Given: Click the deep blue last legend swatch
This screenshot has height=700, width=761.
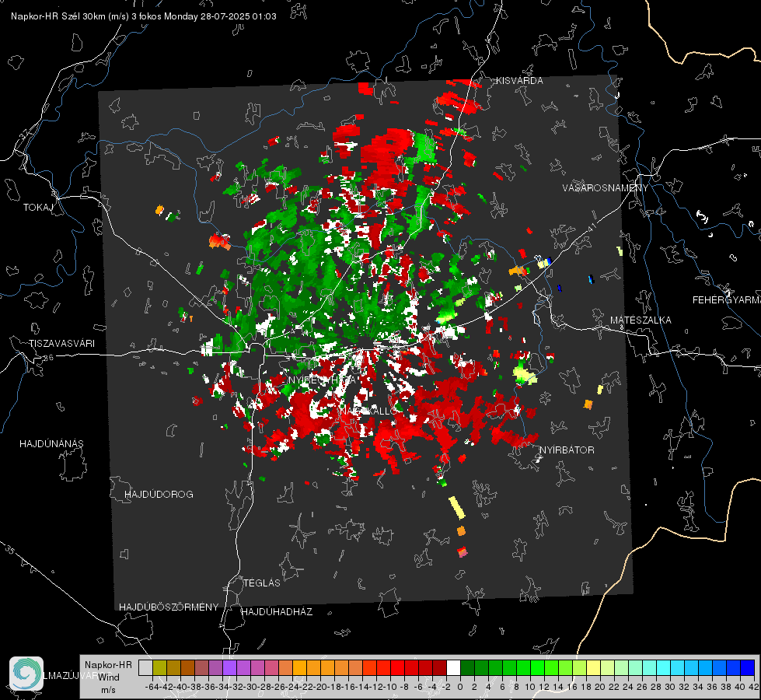Looking at the screenshot, I should coord(748,668).
